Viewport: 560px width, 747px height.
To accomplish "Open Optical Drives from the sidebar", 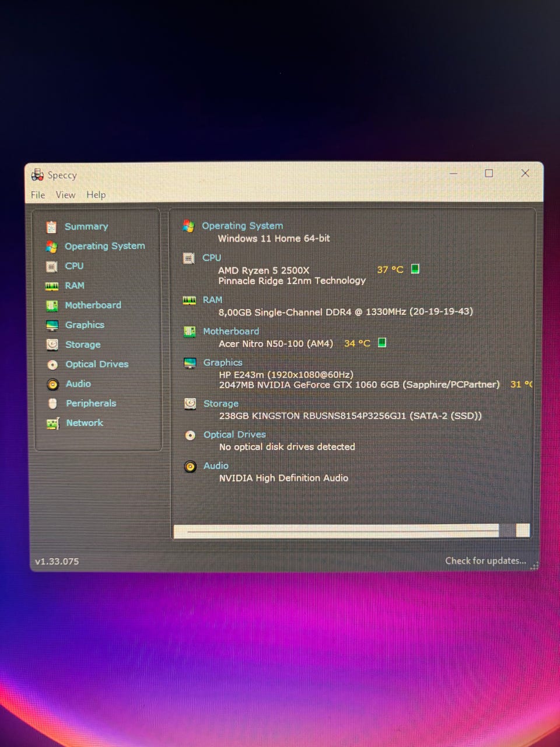I will point(97,364).
